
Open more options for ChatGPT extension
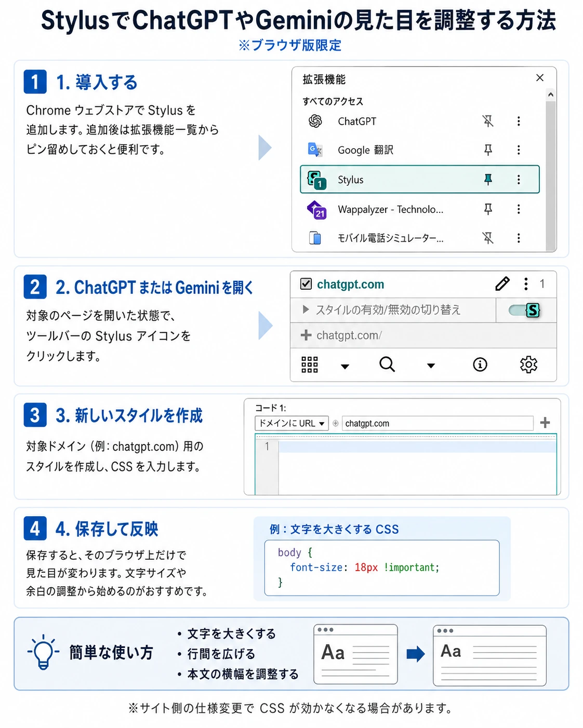[x=519, y=121]
